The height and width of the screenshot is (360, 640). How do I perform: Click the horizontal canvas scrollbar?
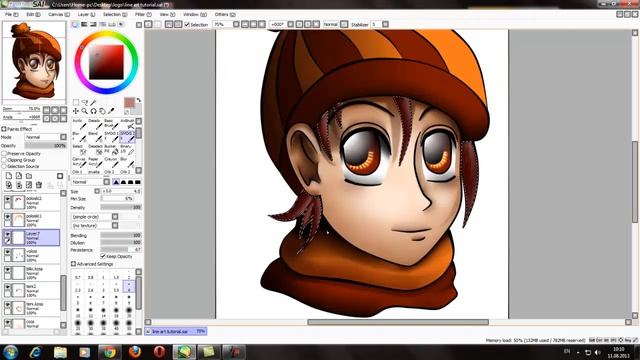398,322
